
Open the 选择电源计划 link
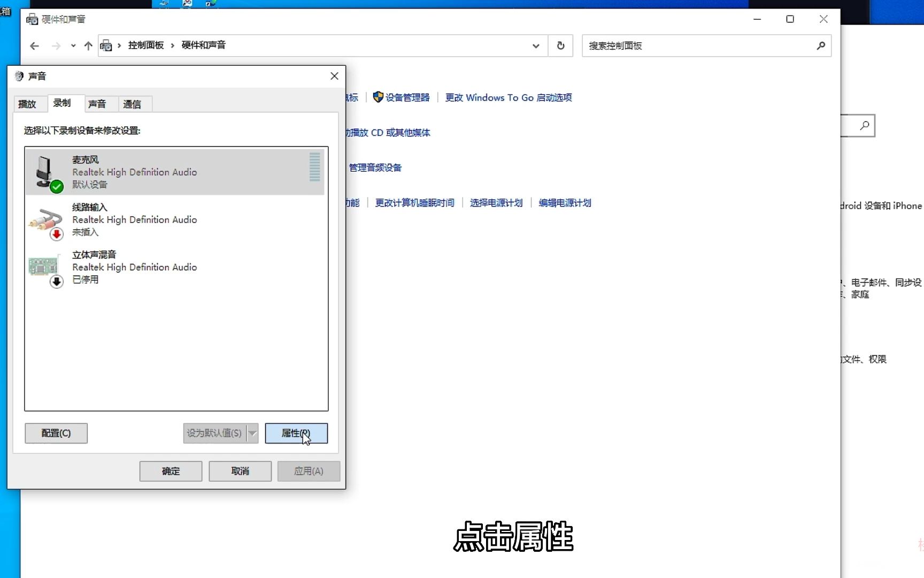coord(496,203)
